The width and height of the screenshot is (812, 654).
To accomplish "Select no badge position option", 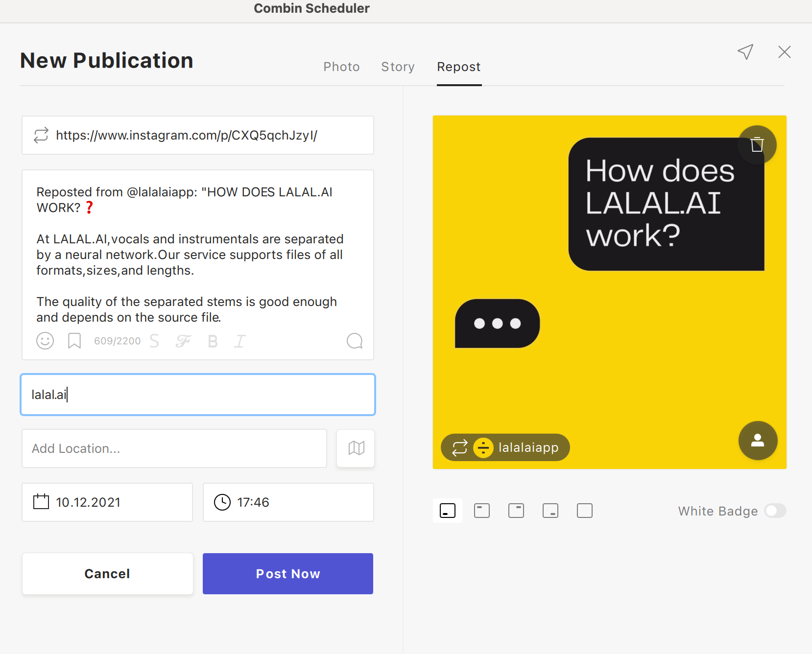I will point(585,511).
